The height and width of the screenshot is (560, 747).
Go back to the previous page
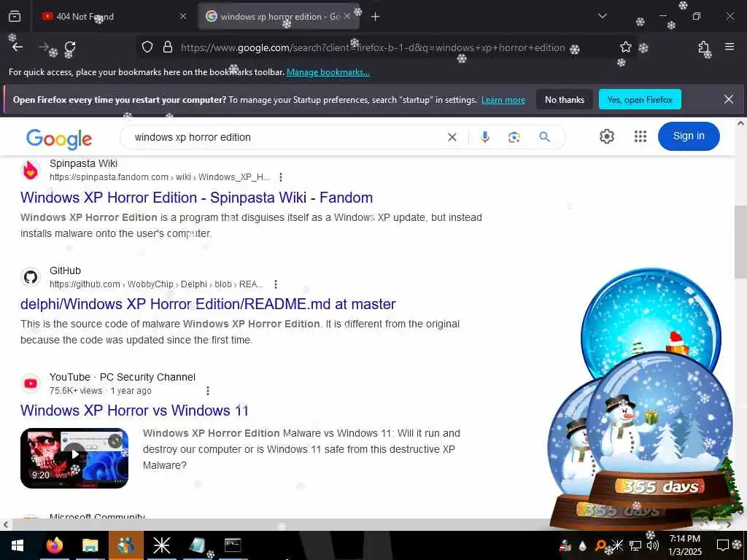(18, 47)
